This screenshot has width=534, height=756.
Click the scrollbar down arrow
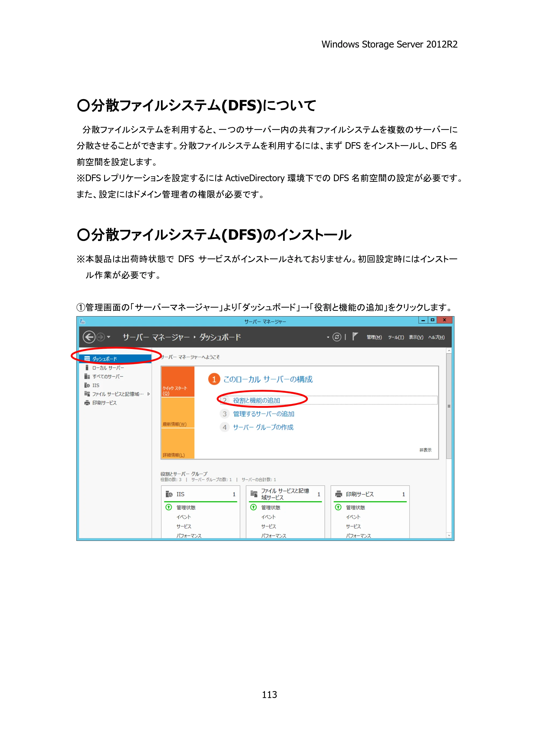click(x=449, y=535)
